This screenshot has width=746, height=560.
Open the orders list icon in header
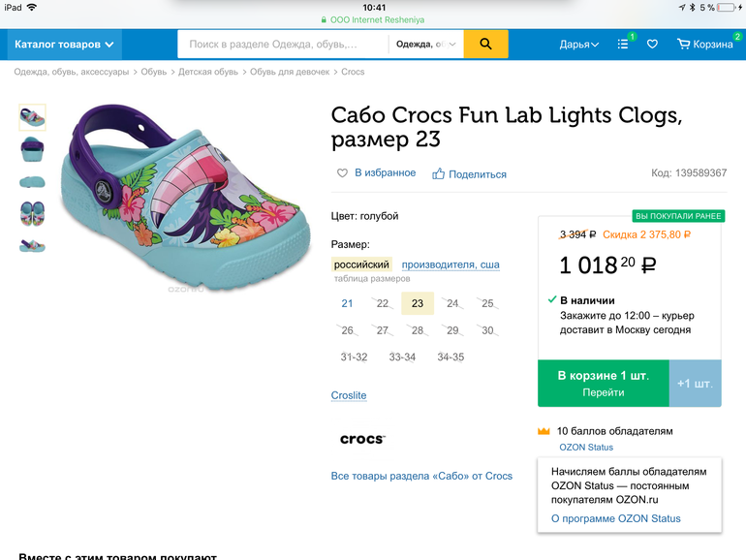pyautogui.click(x=623, y=44)
